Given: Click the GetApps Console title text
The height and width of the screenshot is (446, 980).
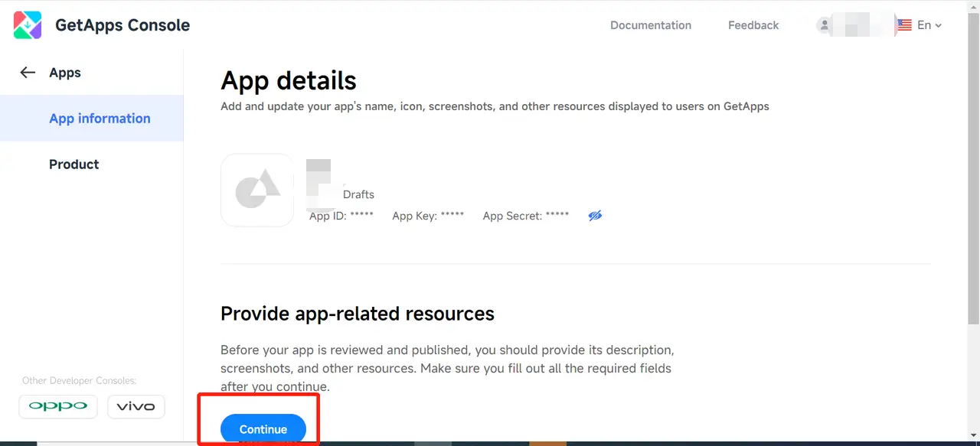Looking at the screenshot, I should point(122,25).
